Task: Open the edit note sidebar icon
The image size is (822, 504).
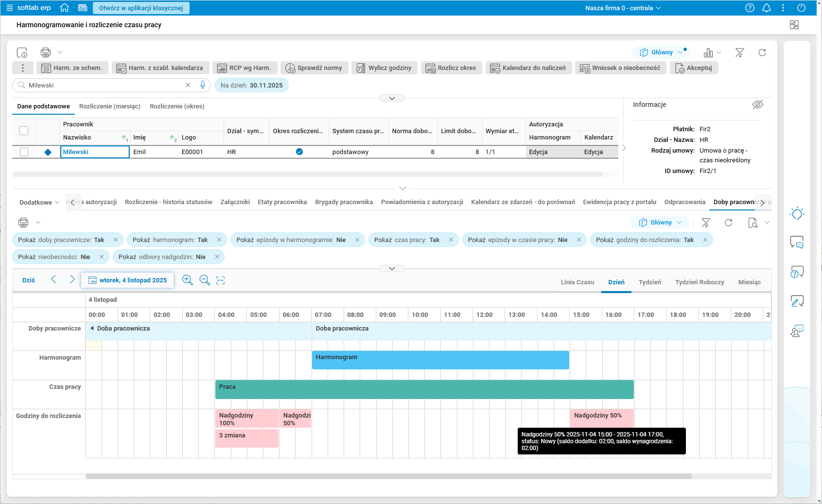Action: [x=797, y=301]
